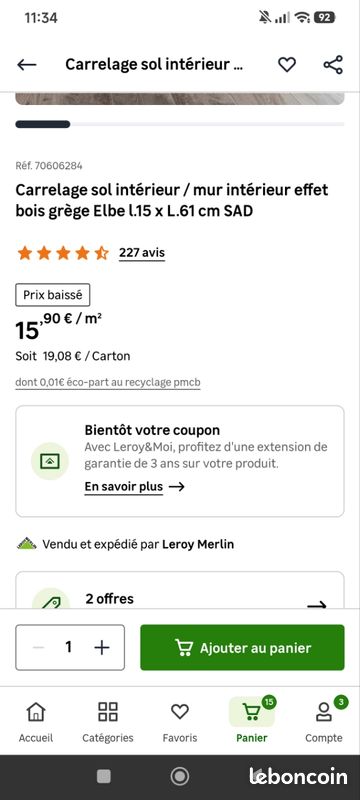Increase quantity with plus button
The image size is (360, 800).
[102, 647]
